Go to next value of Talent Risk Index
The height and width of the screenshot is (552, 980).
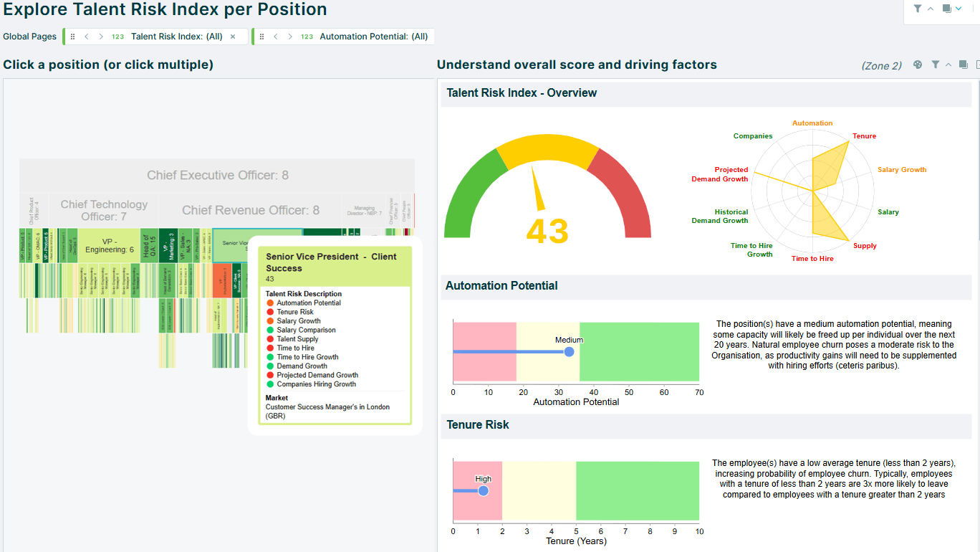tap(101, 37)
